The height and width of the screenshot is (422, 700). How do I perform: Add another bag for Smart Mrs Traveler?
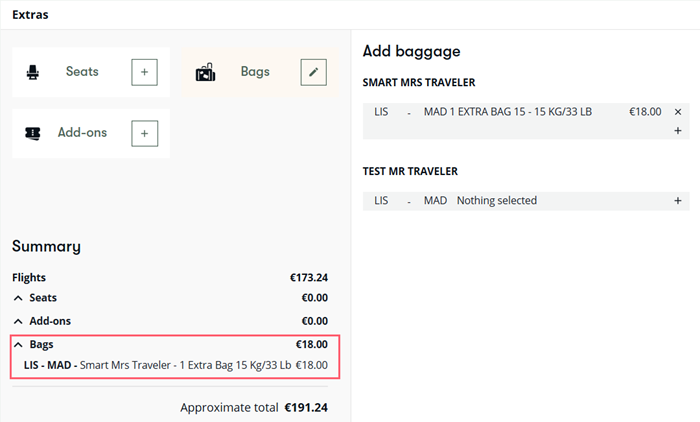[678, 130]
